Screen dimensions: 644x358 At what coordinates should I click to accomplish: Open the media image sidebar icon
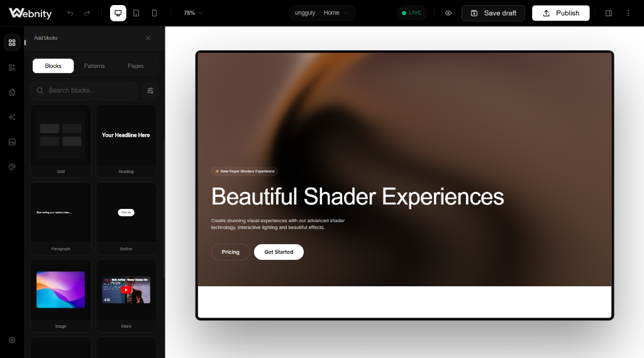coord(12,142)
